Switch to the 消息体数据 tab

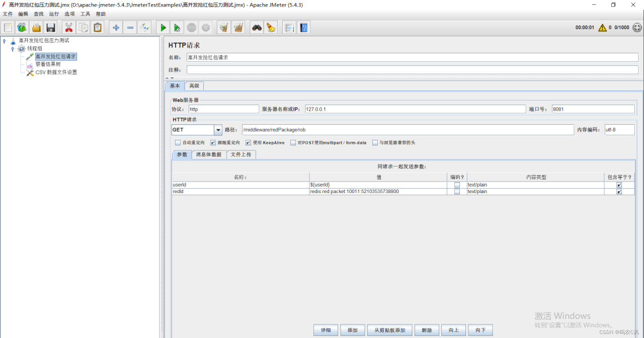click(x=209, y=155)
